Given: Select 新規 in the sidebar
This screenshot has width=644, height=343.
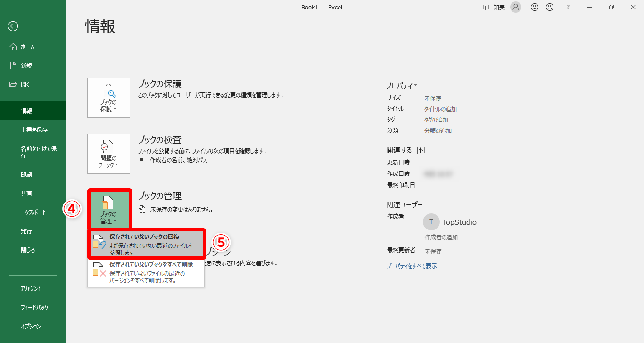Looking at the screenshot, I should tap(33, 66).
